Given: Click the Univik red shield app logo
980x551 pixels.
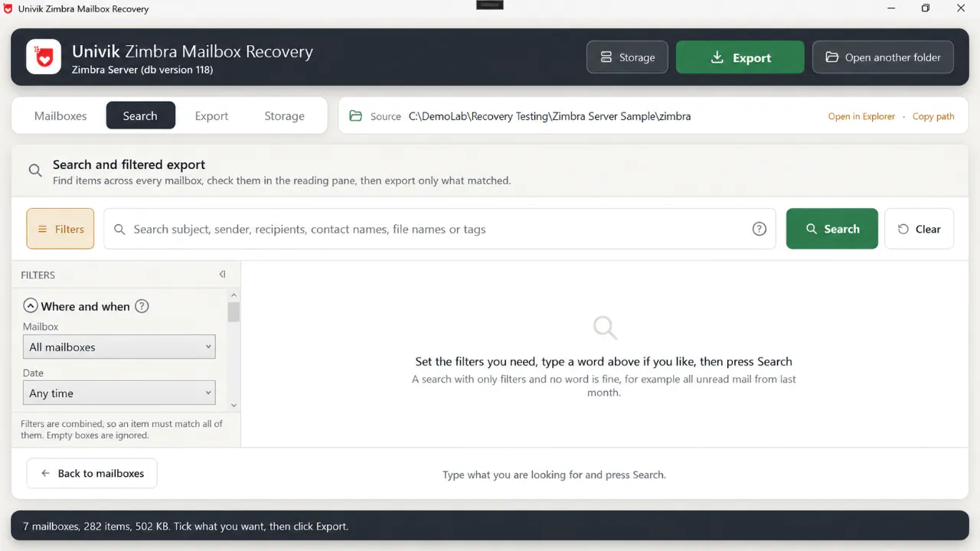Looking at the screenshot, I should point(44,57).
